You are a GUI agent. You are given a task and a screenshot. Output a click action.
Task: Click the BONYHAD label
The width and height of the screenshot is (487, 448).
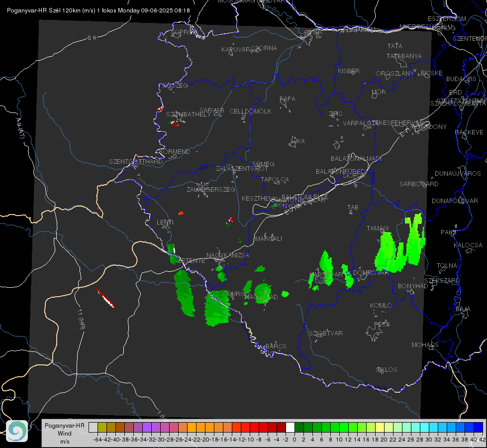click(x=413, y=286)
